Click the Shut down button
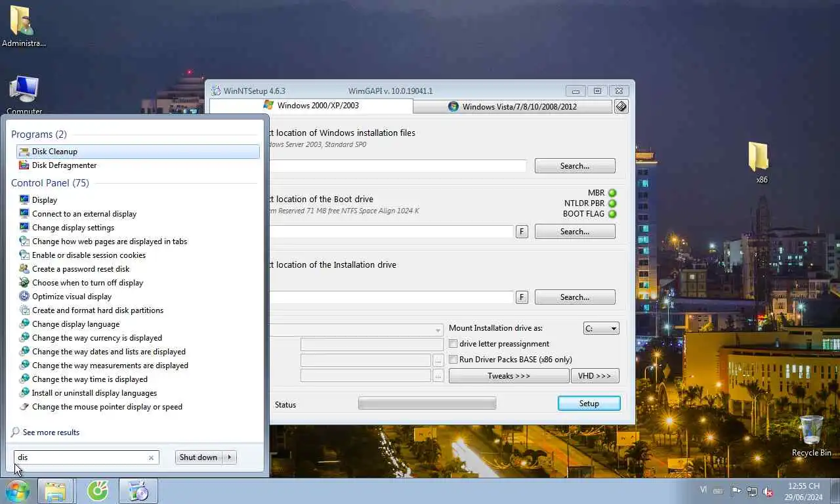Viewport: 840px width, 504px height. coord(198,457)
